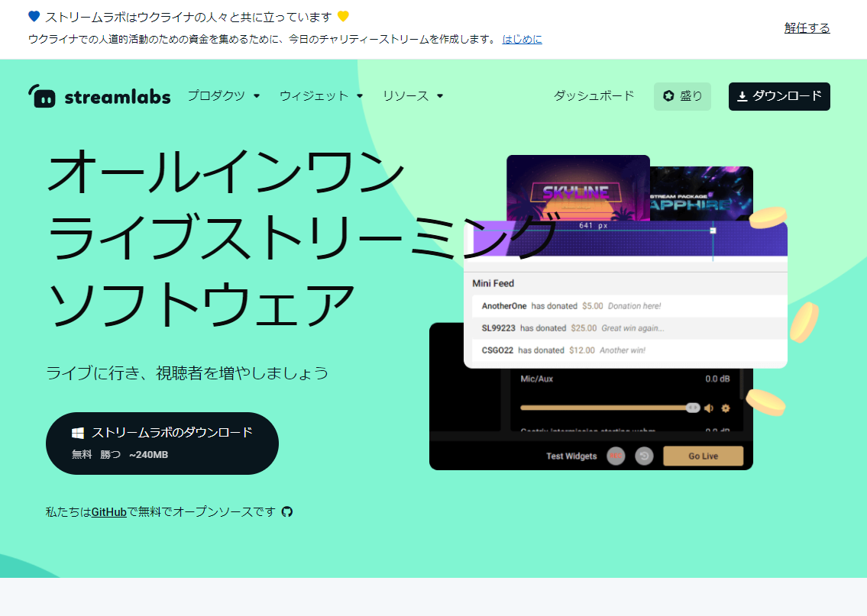
Task: Click the REC record icon
Action: (616, 456)
